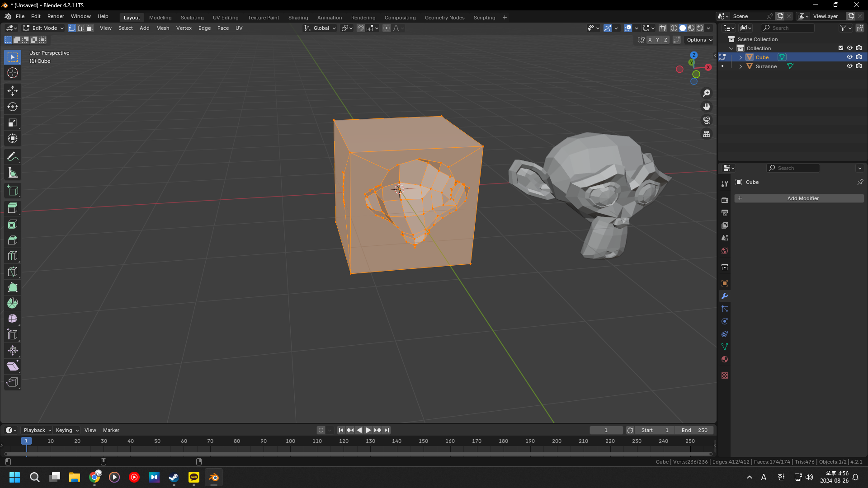The width and height of the screenshot is (868, 488).
Task: Select the Measure tool
Action: pyautogui.click(x=13, y=173)
